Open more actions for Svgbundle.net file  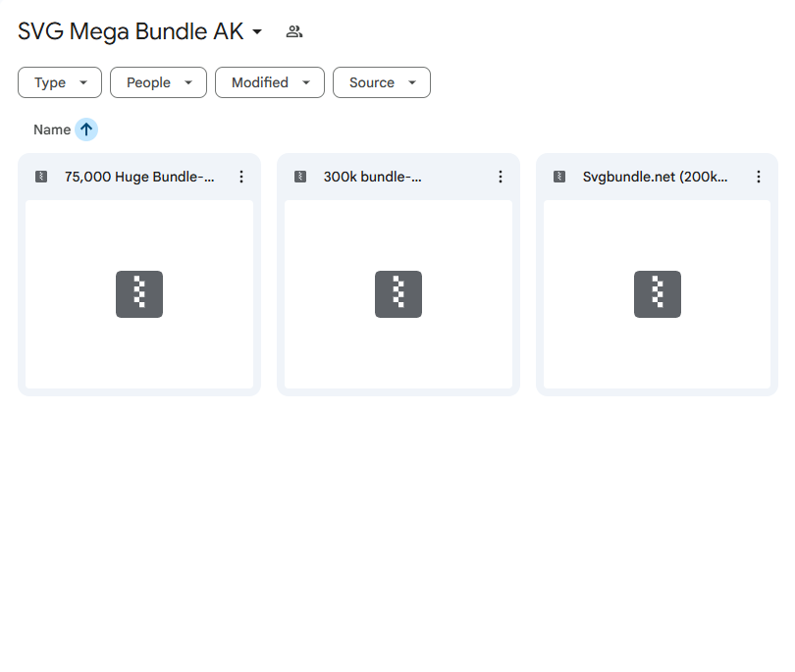[759, 177]
